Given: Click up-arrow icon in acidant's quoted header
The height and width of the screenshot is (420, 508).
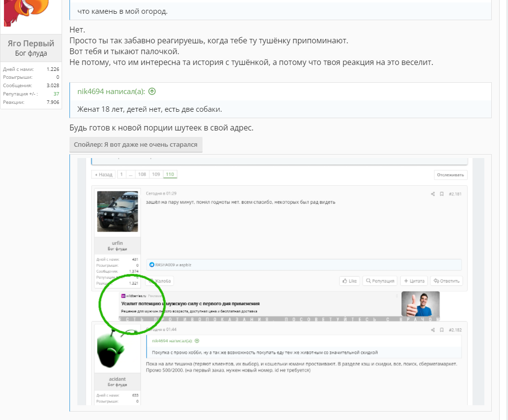Looking at the screenshot, I should tap(197, 341).
